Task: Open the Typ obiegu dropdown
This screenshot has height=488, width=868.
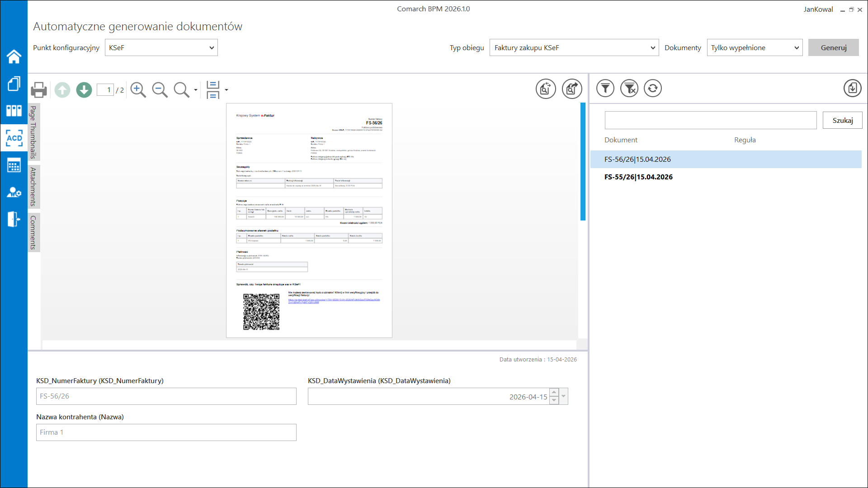Action: click(574, 47)
